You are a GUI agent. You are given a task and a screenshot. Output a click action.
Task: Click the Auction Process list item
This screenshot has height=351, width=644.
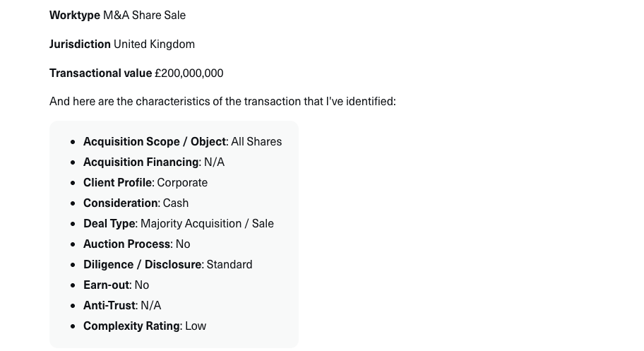pos(136,244)
